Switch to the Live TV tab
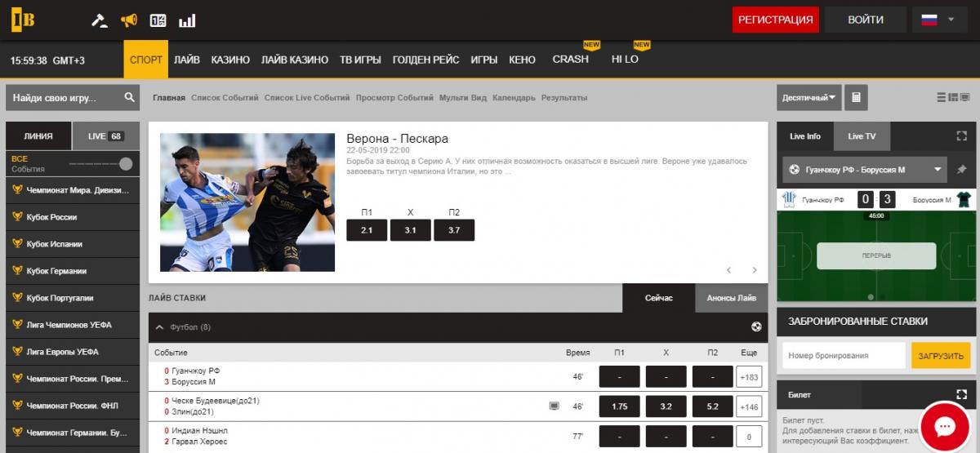The width and height of the screenshot is (980, 453). pyautogui.click(x=862, y=136)
